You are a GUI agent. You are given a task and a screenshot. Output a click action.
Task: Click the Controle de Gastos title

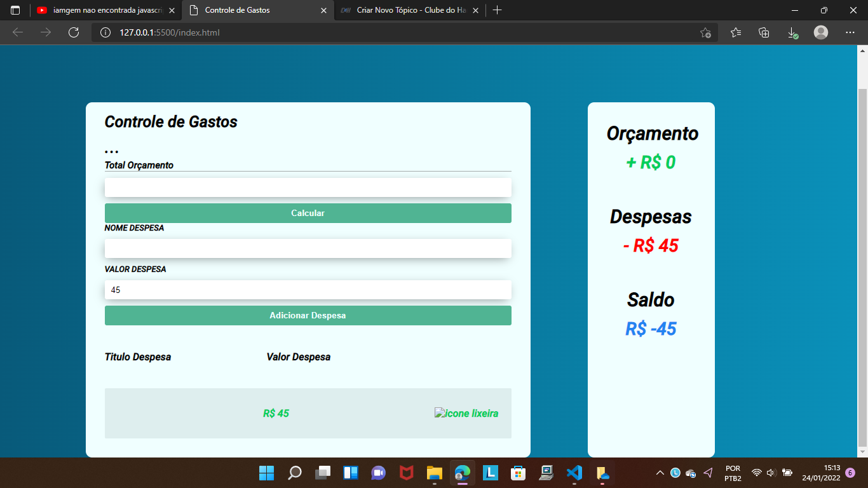(x=171, y=121)
